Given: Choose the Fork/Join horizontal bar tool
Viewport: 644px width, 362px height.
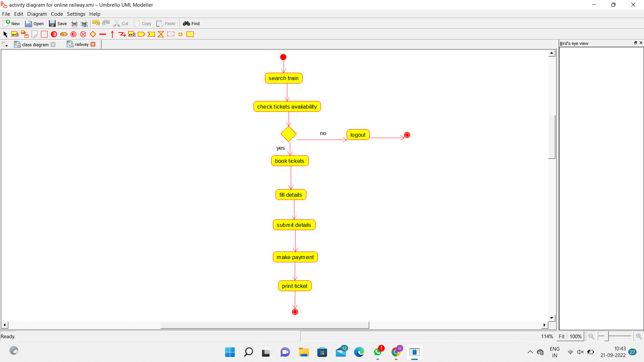Looking at the screenshot, I should coord(103,34).
